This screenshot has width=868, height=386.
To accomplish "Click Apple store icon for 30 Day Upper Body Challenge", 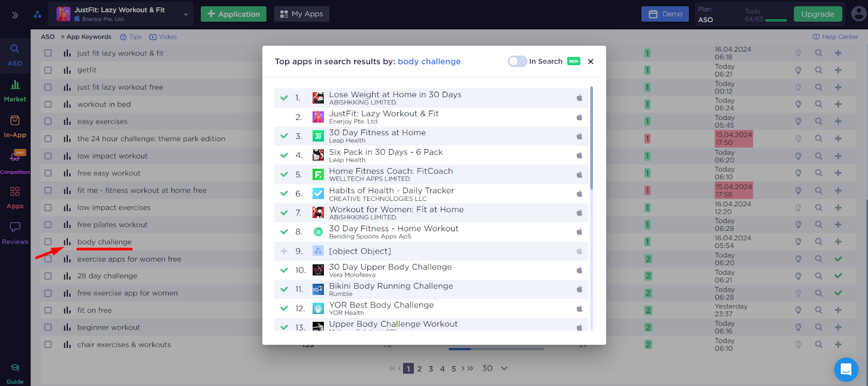I will coord(579,270).
